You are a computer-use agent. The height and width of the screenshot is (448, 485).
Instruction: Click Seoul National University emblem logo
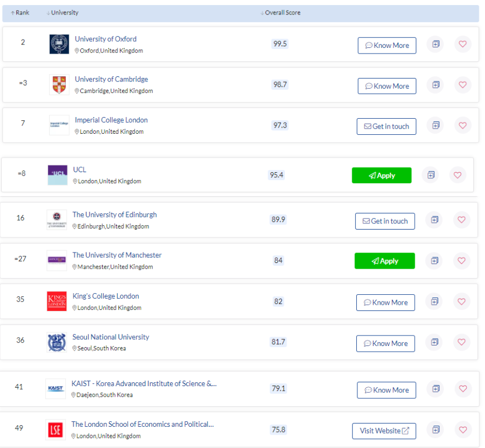[57, 342]
